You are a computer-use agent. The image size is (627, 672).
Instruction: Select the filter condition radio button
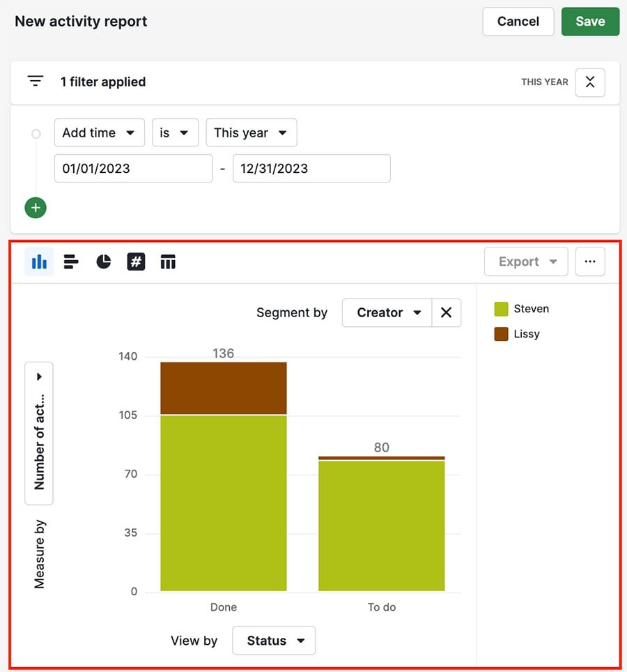(36, 132)
